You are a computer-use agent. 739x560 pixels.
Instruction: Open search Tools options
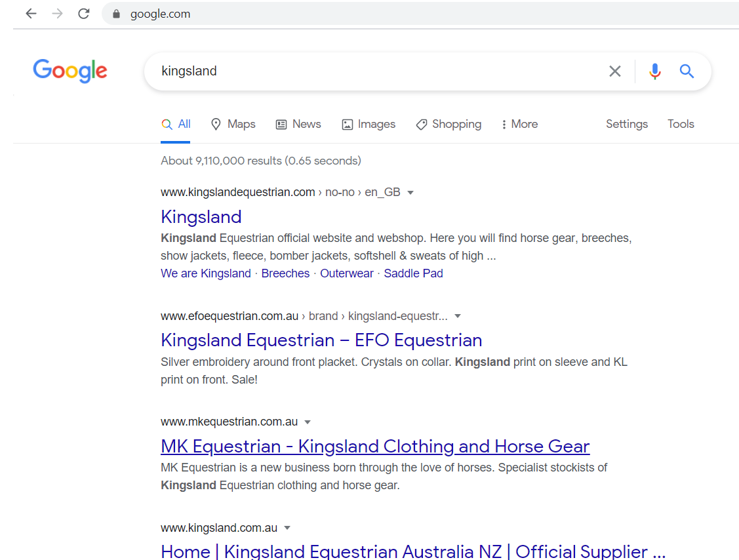point(681,124)
